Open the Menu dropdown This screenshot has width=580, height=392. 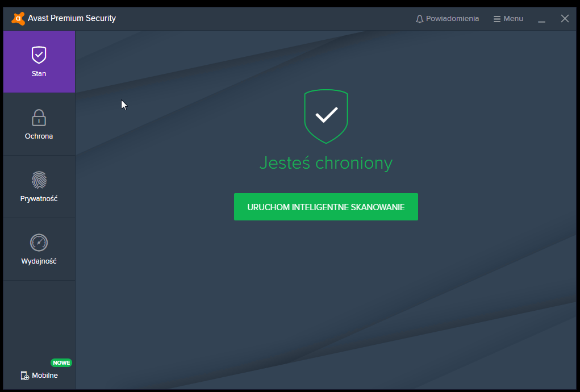[508, 18]
